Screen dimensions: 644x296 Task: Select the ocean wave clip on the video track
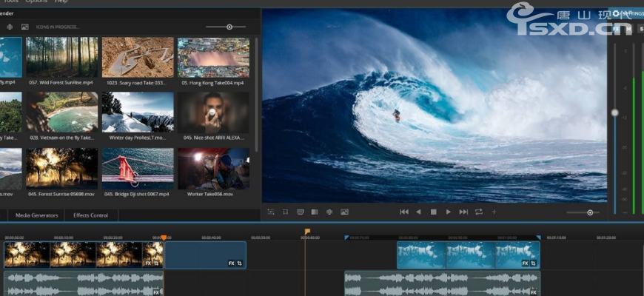pyautogui.click(x=469, y=255)
